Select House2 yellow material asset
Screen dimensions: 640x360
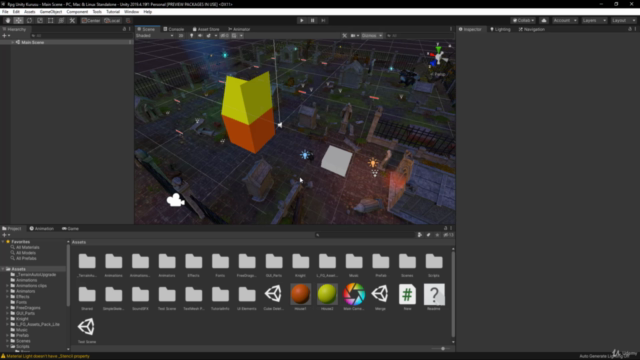tap(327, 297)
